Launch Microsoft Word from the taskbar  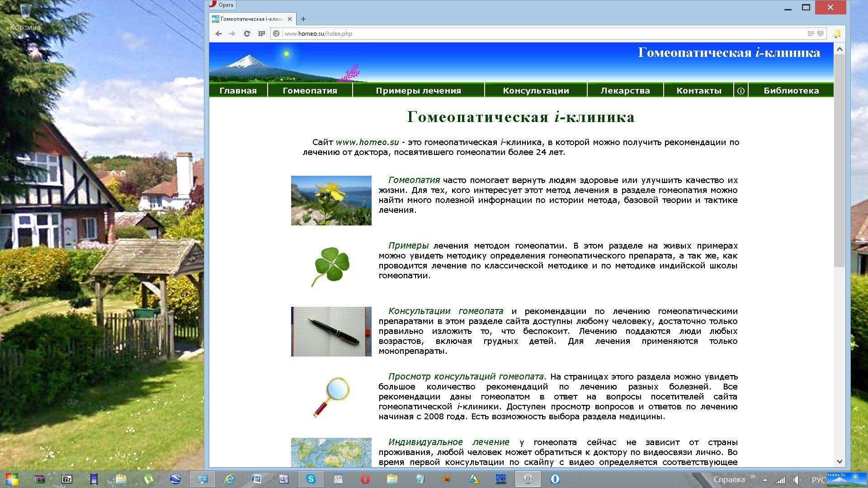[256, 479]
